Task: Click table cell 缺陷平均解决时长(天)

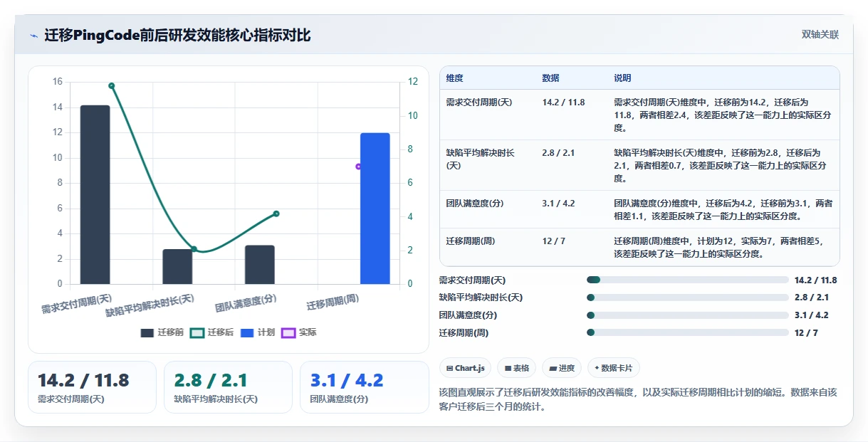Action: click(x=481, y=159)
